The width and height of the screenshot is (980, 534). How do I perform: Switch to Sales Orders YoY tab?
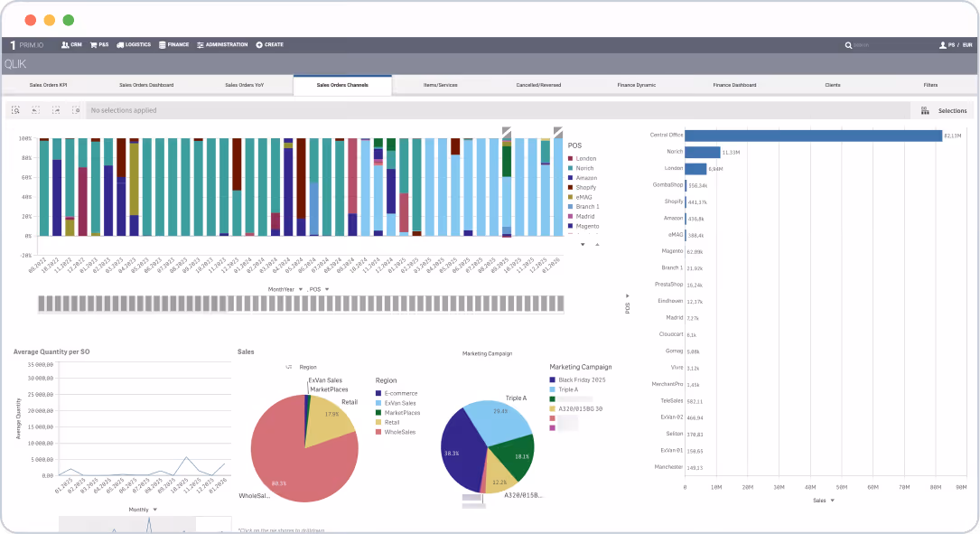click(x=245, y=85)
